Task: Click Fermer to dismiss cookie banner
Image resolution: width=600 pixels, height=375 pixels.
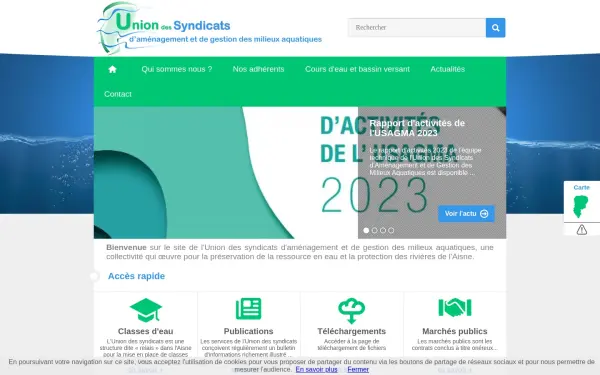Action: click(x=358, y=369)
